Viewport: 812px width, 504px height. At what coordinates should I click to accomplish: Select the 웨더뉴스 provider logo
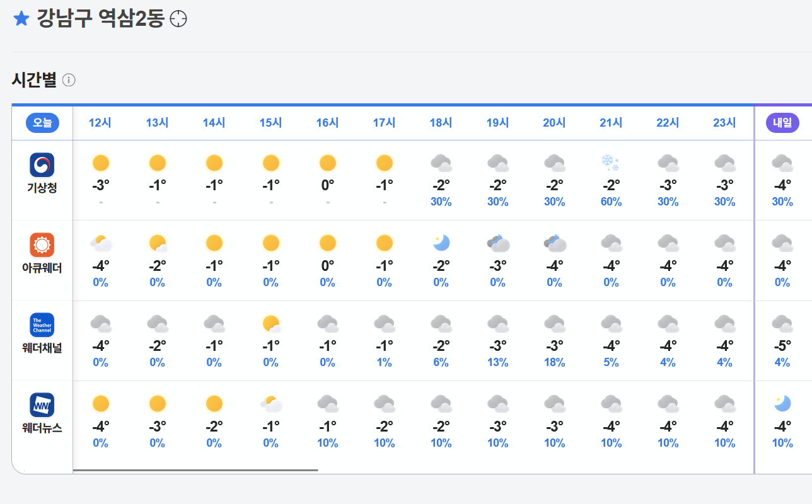(42, 405)
